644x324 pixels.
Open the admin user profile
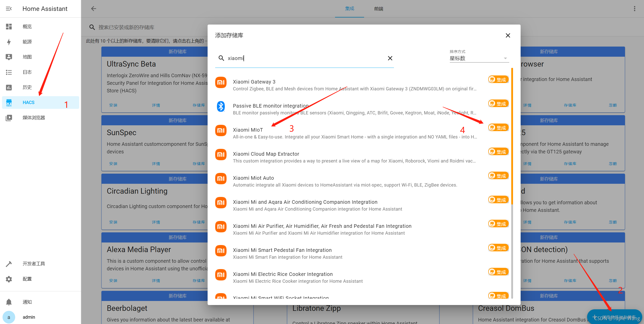[x=29, y=317]
